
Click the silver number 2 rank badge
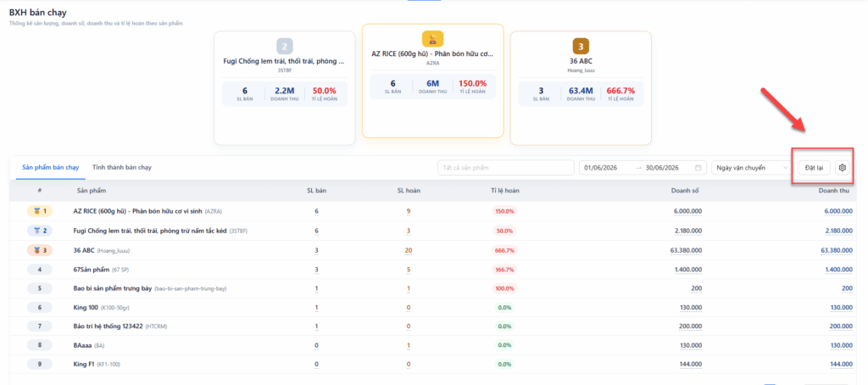click(x=285, y=46)
